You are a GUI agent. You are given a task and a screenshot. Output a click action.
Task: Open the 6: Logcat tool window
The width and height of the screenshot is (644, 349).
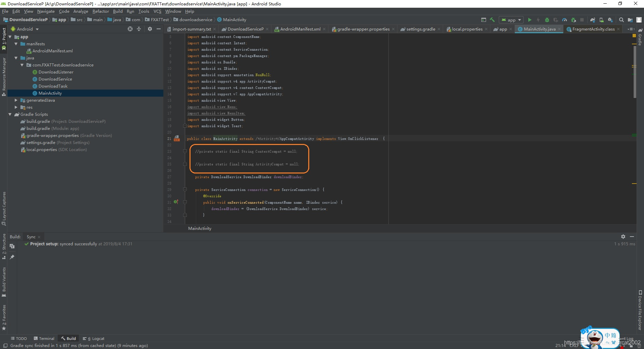(94, 339)
